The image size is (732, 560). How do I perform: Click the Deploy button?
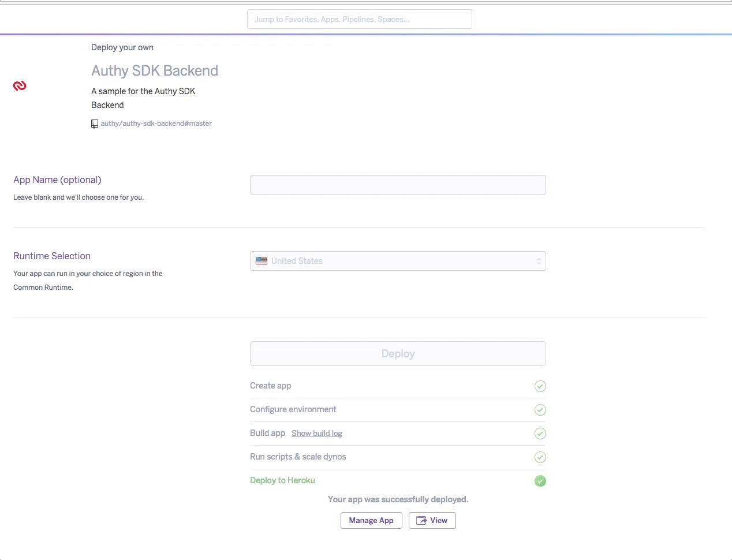[398, 353]
